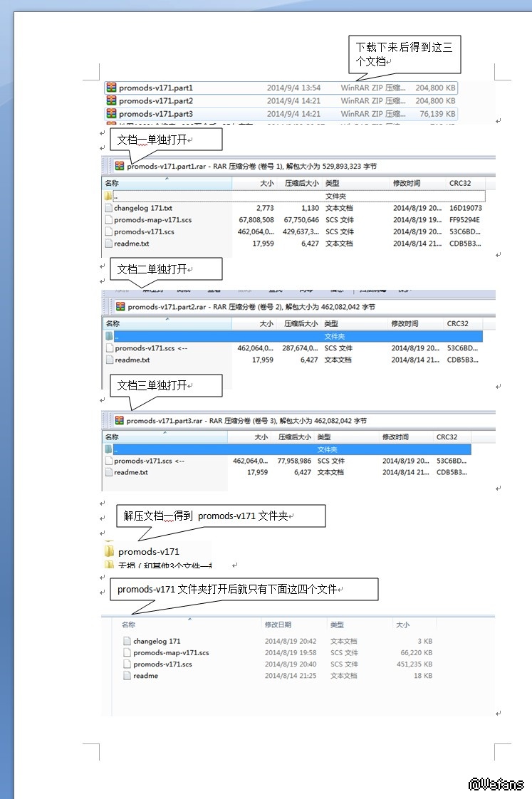Click the yellow promods-v171 folder icon

point(109,551)
